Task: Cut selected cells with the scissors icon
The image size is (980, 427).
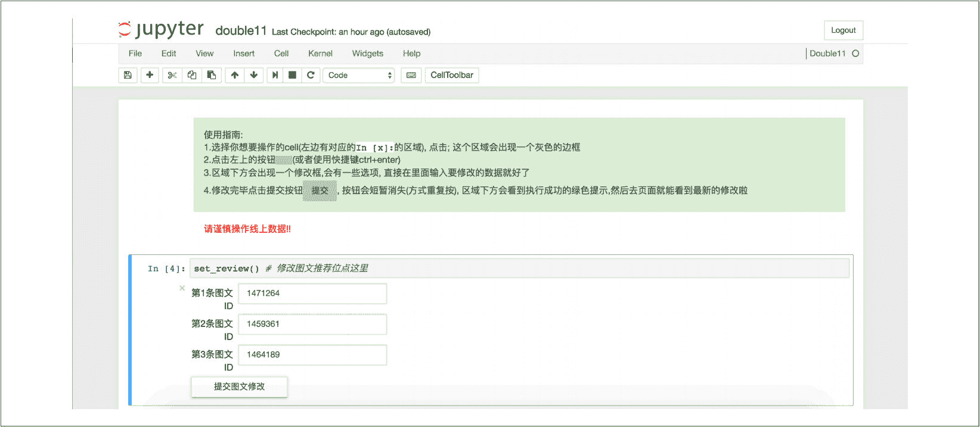Action: pos(172,75)
